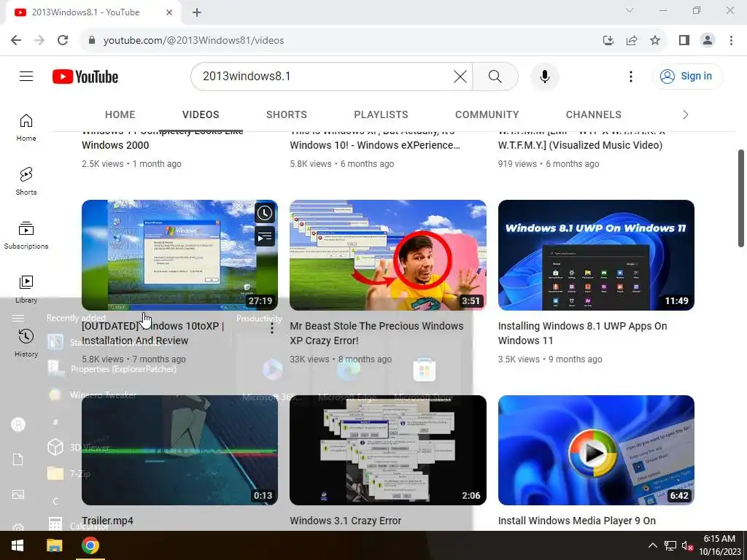Go to the YouTube logo home page
The width and height of the screenshot is (747, 560).
point(85,77)
